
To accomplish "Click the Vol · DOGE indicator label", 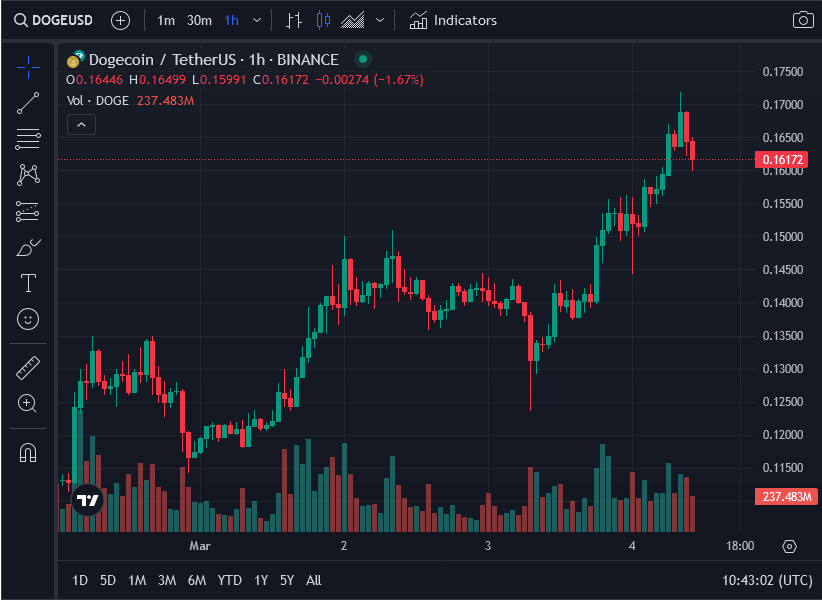I will (98, 101).
